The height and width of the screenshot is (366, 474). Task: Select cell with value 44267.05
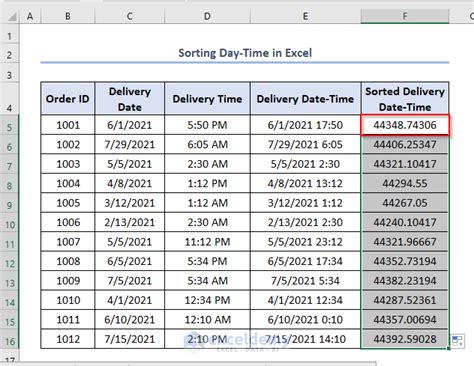tap(405, 203)
